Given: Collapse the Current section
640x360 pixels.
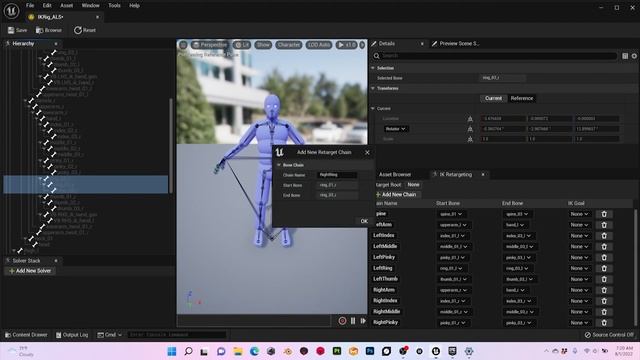Looking at the screenshot, I should (373, 109).
